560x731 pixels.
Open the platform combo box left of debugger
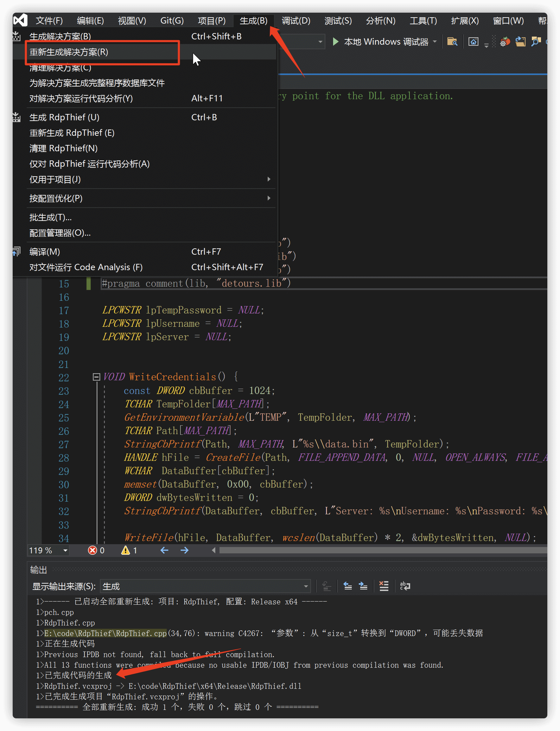point(301,42)
